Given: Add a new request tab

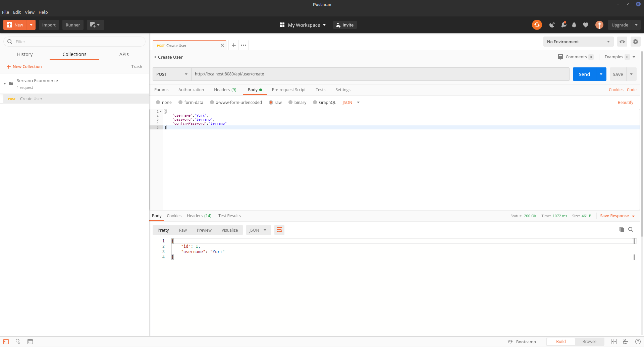Looking at the screenshot, I should pos(234,45).
